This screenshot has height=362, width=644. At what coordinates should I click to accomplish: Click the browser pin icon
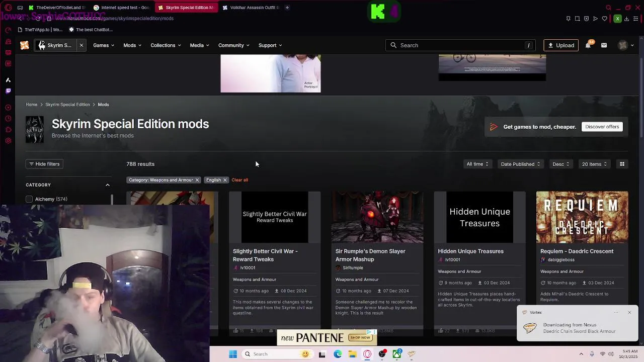(568, 19)
